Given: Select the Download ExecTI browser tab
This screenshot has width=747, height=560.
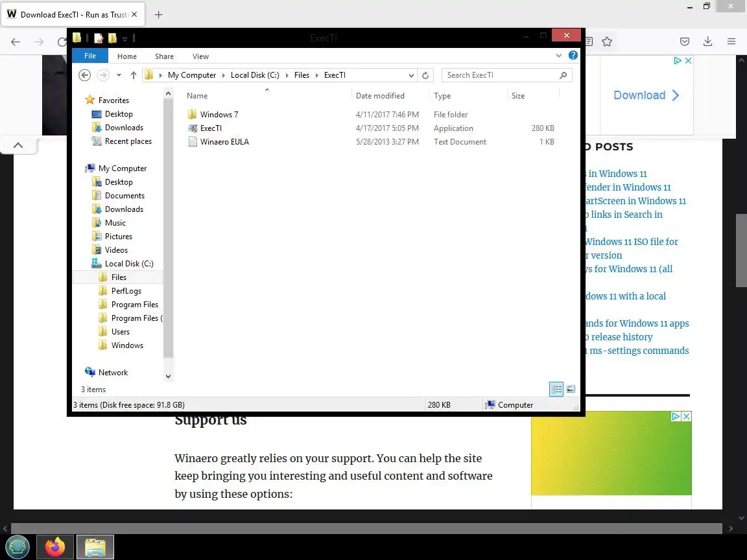Looking at the screenshot, I should tap(73, 15).
